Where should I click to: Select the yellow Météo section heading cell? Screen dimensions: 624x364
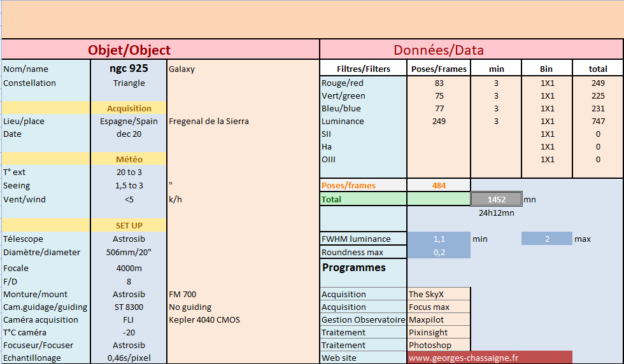click(129, 159)
